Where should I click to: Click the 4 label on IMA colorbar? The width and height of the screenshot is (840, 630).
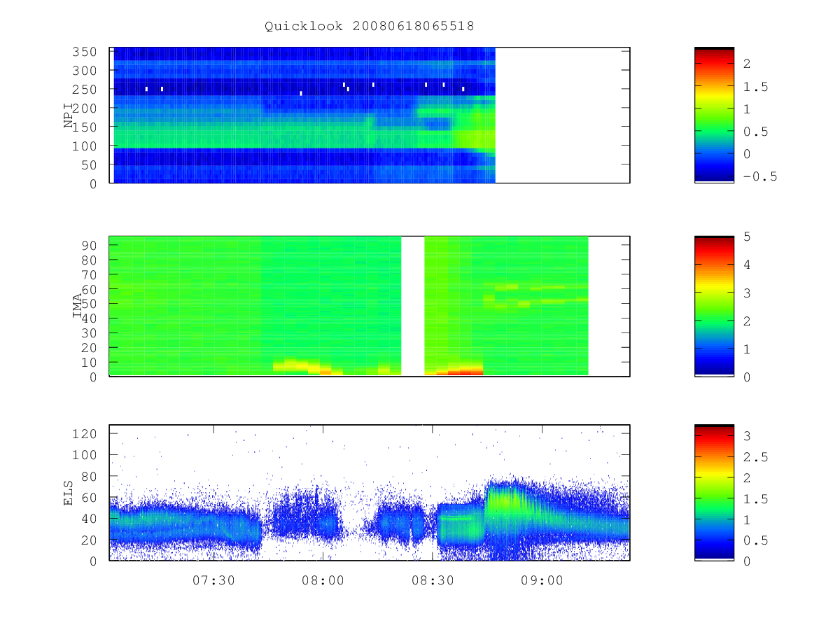pos(748,265)
